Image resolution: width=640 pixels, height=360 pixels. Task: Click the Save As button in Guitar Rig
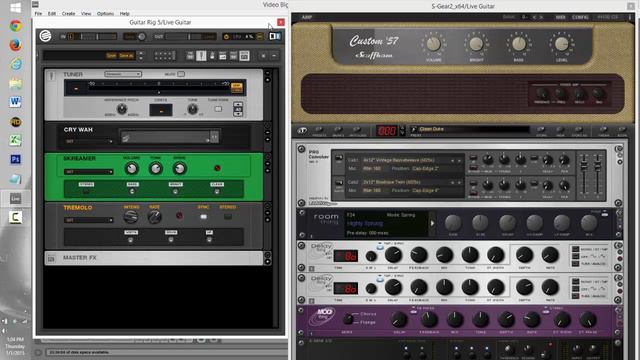pos(126,56)
